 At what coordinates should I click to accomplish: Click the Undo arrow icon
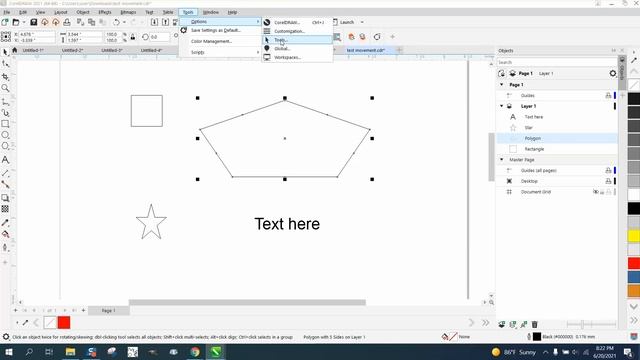(x=117, y=22)
